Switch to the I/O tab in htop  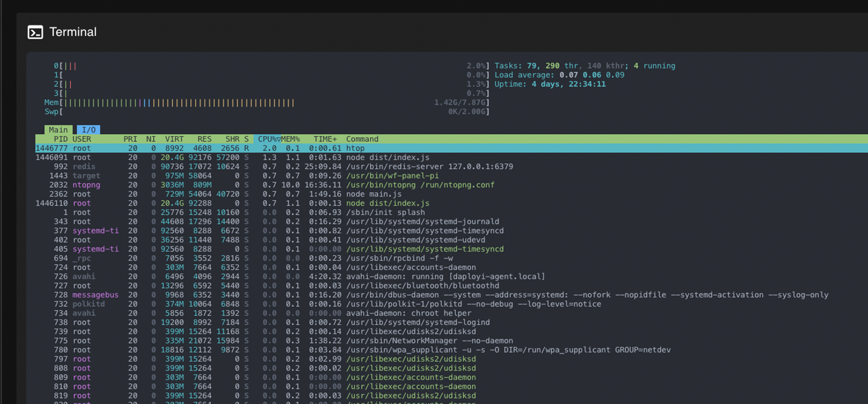[x=88, y=130]
